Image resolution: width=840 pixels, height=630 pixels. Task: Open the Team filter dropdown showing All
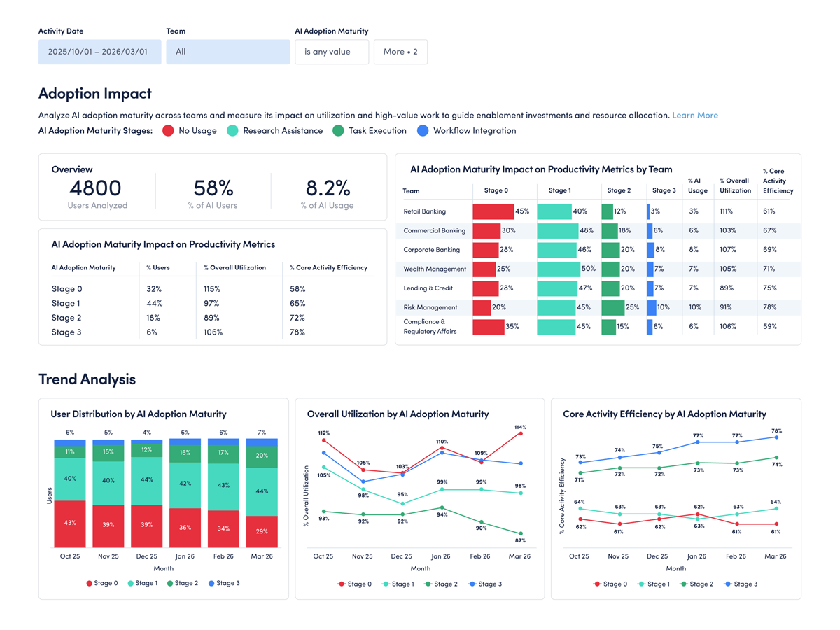(227, 52)
